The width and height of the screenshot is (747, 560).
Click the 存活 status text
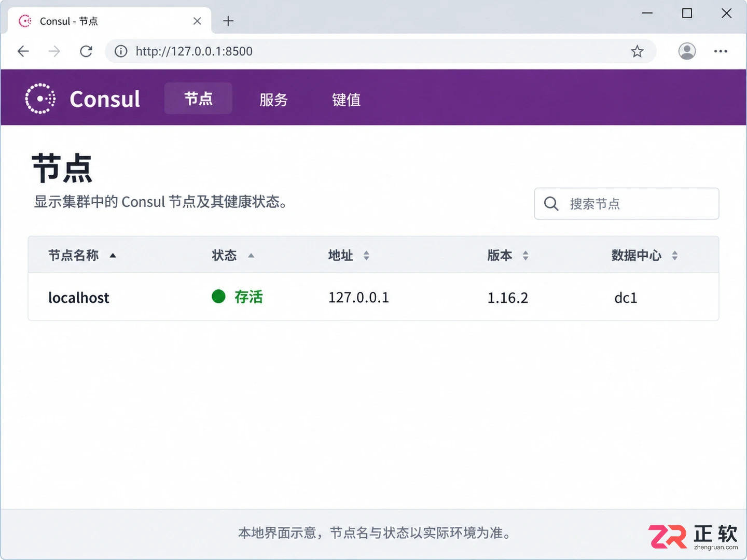coord(248,297)
